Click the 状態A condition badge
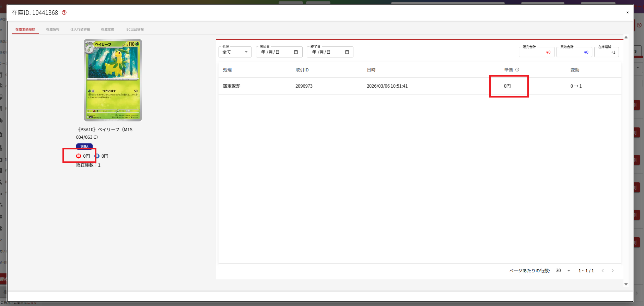The width and height of the screenshot is (644, 306). (x=84, y=146)
